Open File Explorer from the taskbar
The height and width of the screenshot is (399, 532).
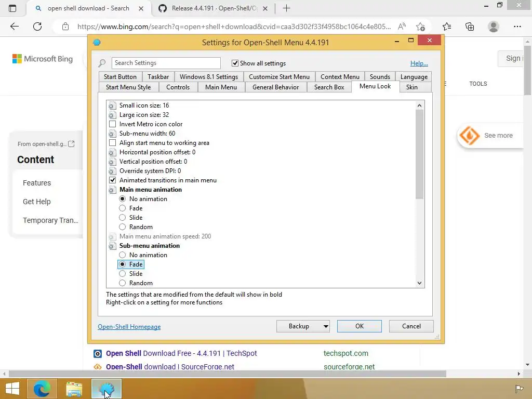tap(74, 389)
